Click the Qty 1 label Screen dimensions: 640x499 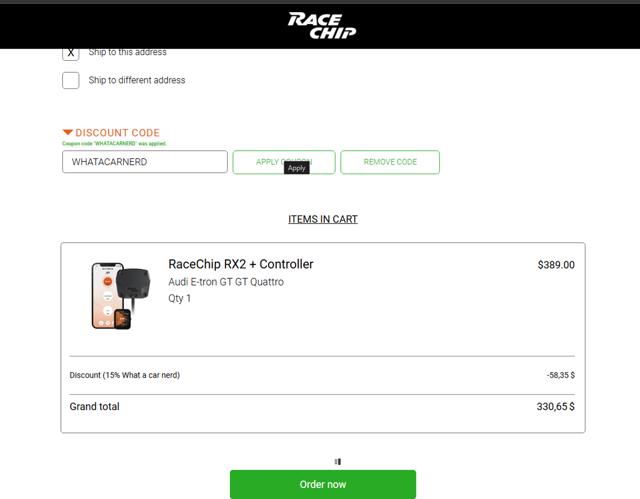coord(180,298)
